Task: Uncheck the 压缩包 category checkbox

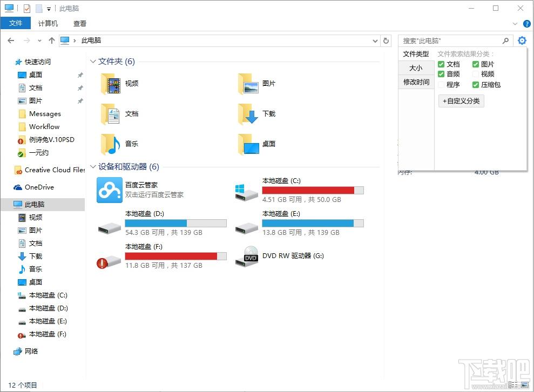Action: tap(476, 84)
